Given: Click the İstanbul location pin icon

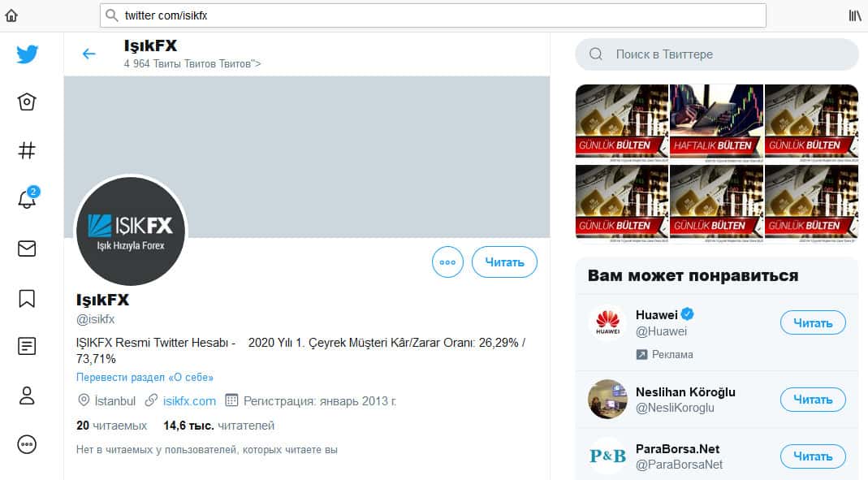Looking at the screenshot, I should click(84, 400).
